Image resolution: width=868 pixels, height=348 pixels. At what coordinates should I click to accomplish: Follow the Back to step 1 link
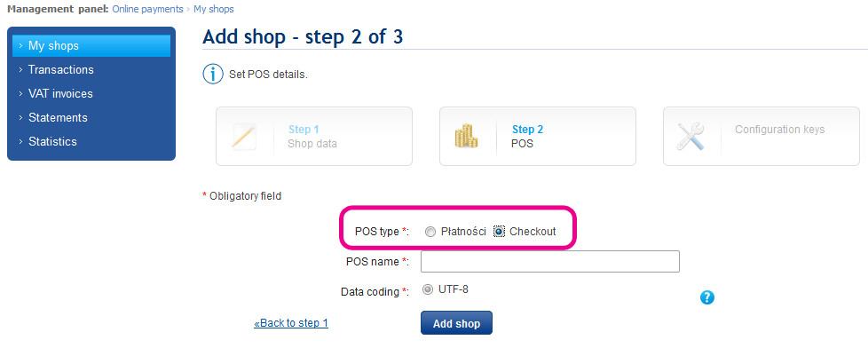coord(291,323)
